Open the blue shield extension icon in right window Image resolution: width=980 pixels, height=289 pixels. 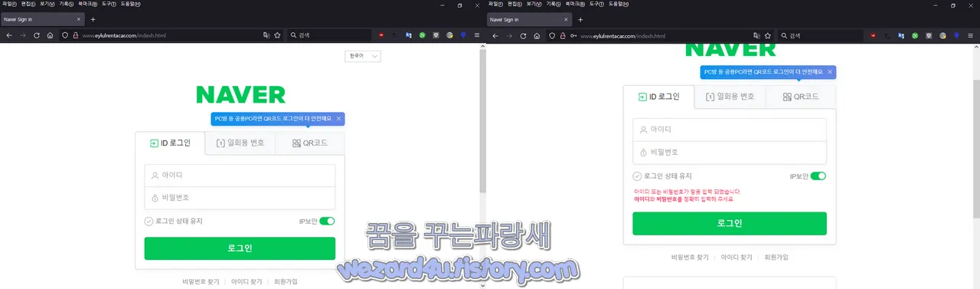coord(956,35)
